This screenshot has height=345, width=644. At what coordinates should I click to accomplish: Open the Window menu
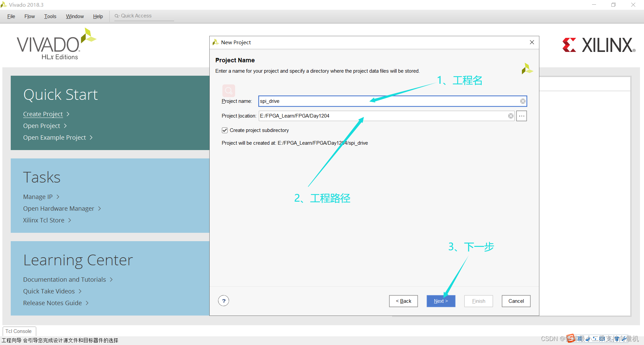[75, 16]
